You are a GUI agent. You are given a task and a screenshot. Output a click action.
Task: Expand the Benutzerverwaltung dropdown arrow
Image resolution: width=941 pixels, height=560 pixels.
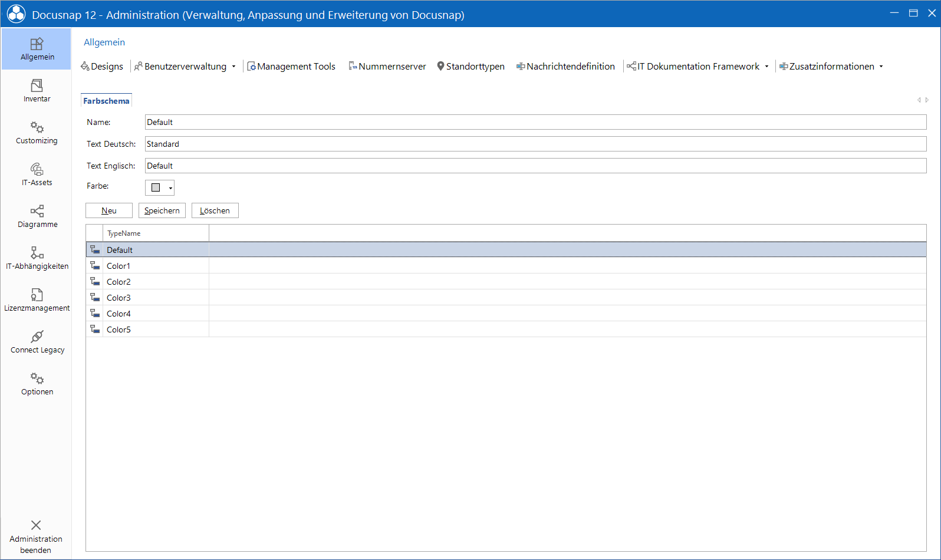(x=234, y=67)
